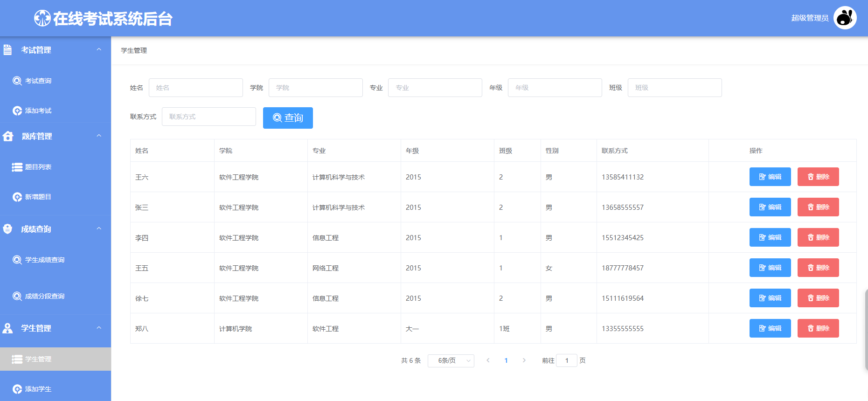
Task: Click phone number 18777778457
Action: [623, 268]
